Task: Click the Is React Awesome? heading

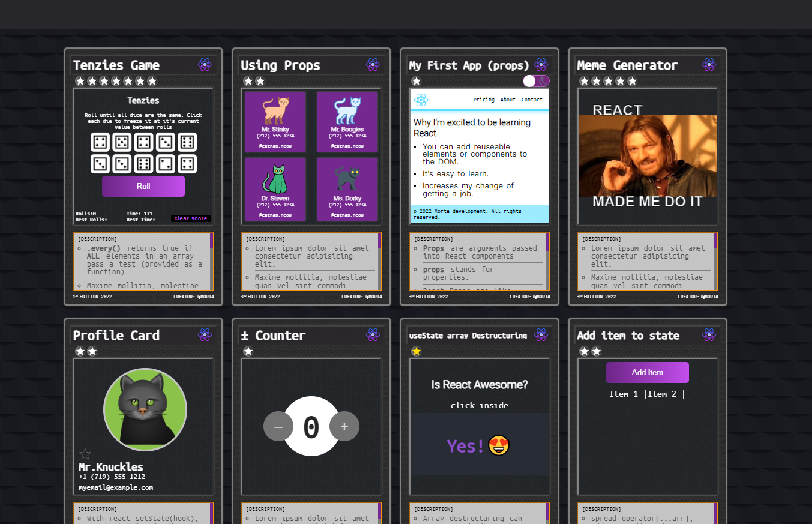Action: point(480,385)
